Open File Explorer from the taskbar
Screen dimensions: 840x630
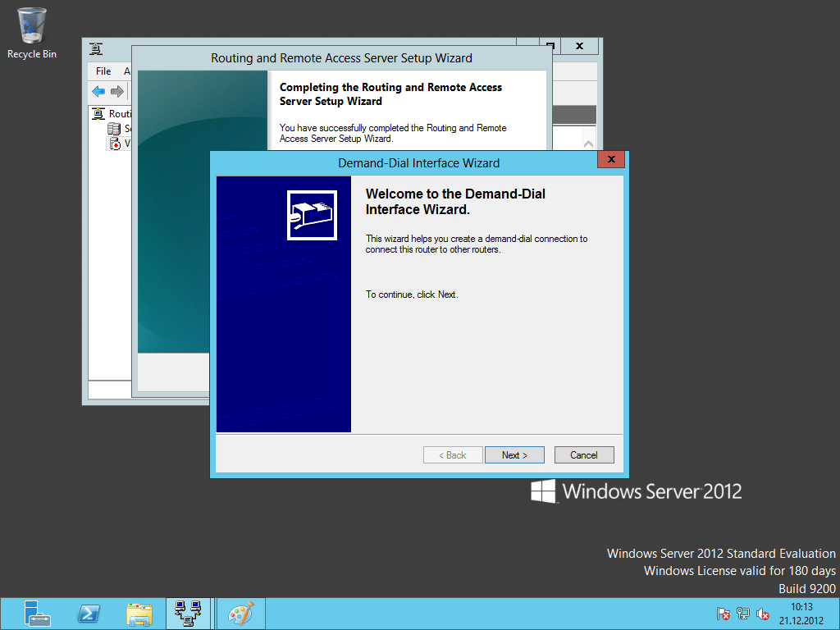(139, 614)
